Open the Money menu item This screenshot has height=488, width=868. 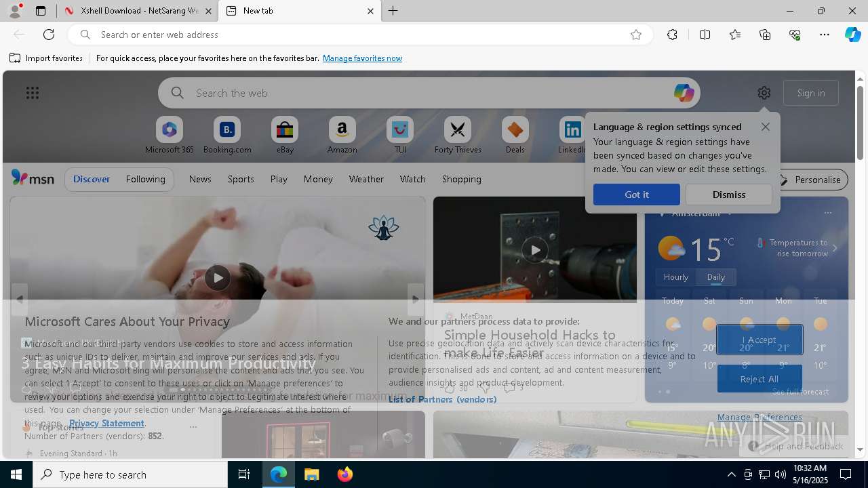(318, 179)
